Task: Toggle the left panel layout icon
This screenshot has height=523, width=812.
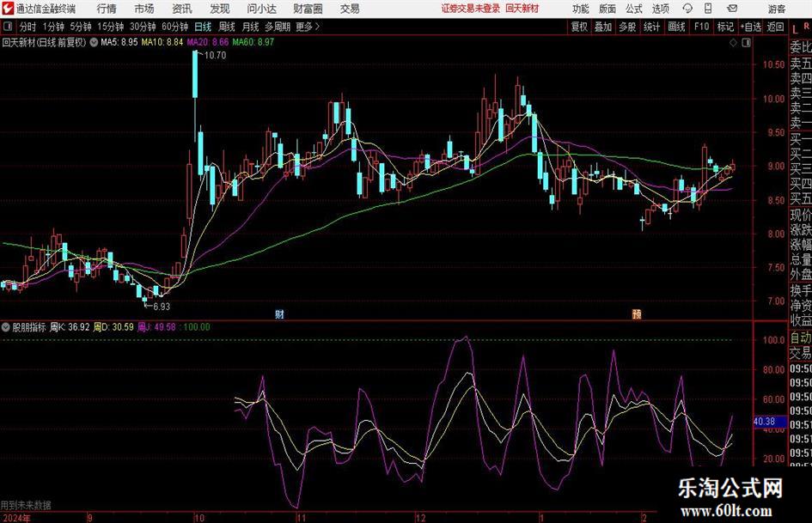Action: click(7, 27)
